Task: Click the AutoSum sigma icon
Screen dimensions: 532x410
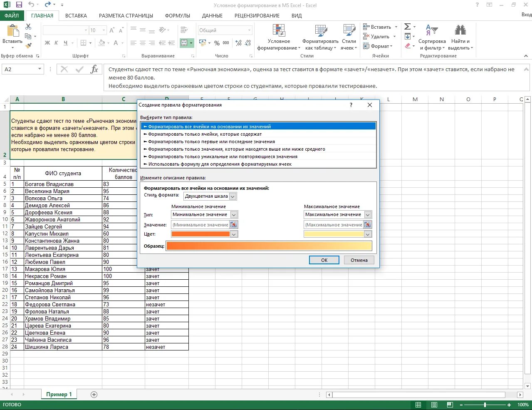Action: click(x=408, y=27)
